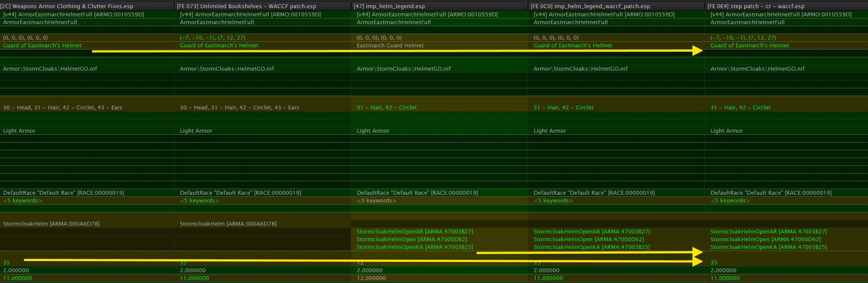
Task: Select StormcloakHelm ARMA in Unlimited Bookshelves column
Action: (228, 224)
